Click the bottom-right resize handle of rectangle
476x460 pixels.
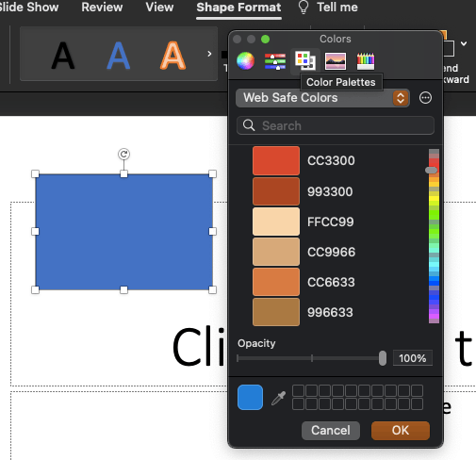coord(212,289)
